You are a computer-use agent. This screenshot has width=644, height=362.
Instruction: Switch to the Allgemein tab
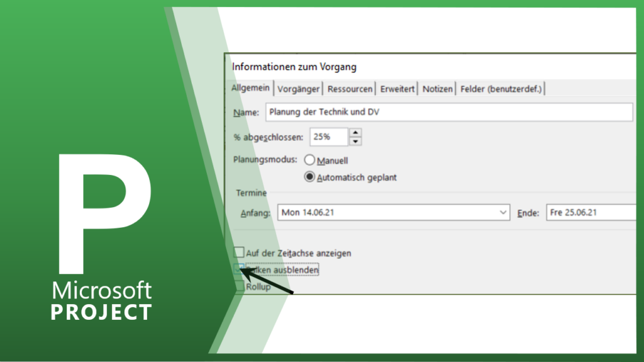tap(250, 88)
